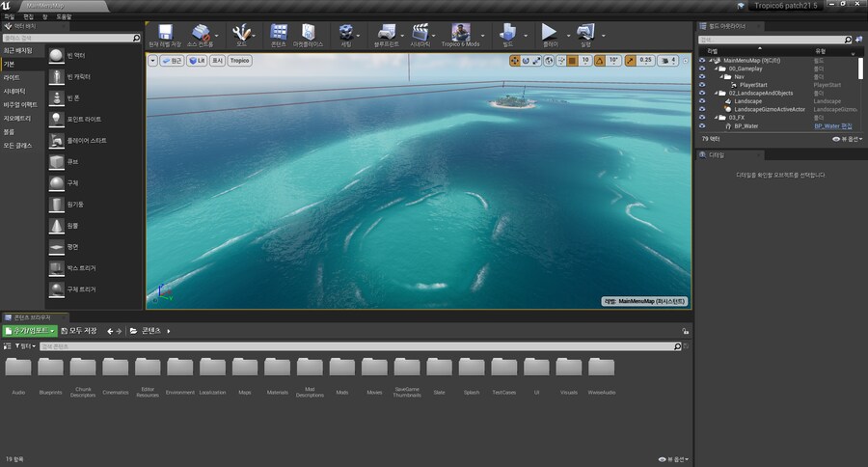Toggle rotation snapping in viewport
The height and width of the screenshot is (467, 868).
pos(600,61)
